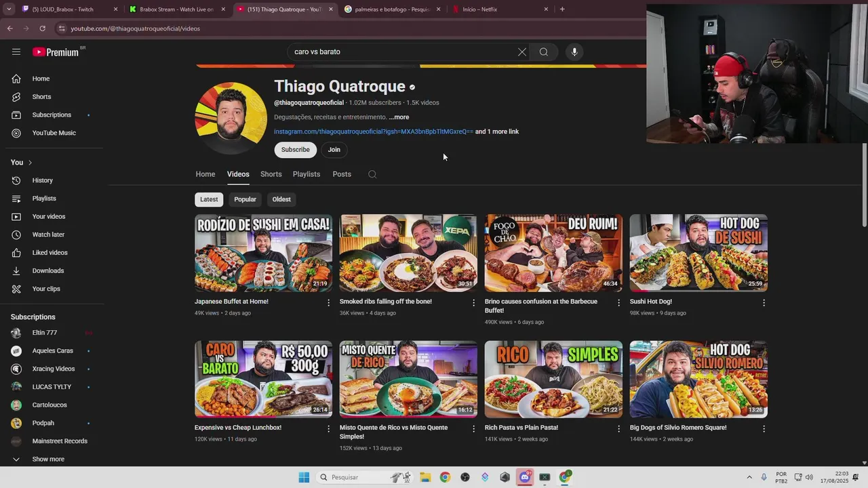This screenshot has width=868, height=488.
Task: Switch to palmeiras e botafogo tab
Action: pyautogui.click(x=392, y=9)
